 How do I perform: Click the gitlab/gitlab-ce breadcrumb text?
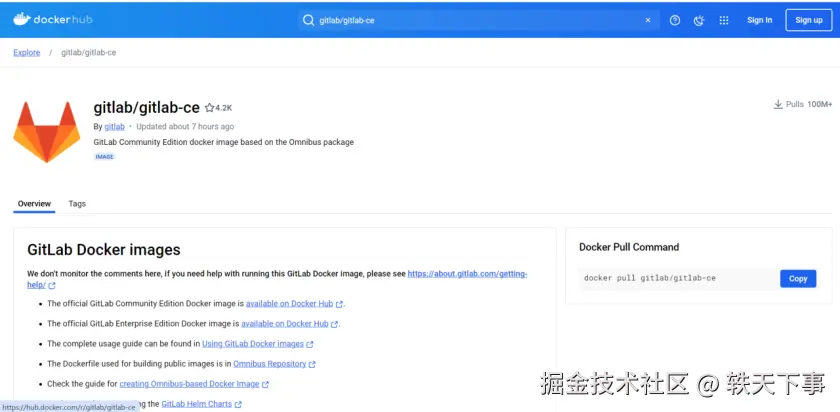pos(88,53)
